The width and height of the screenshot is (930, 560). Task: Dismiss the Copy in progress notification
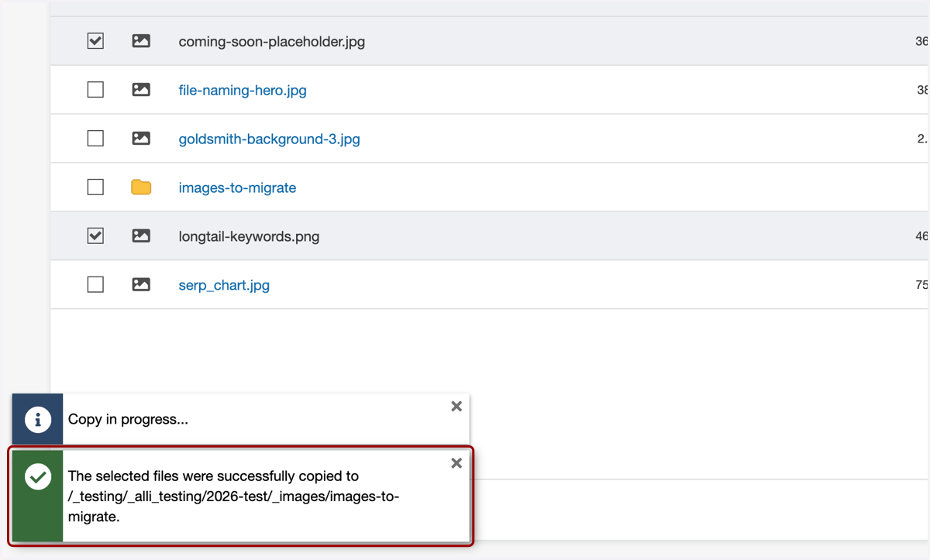(x=456, y=407)
